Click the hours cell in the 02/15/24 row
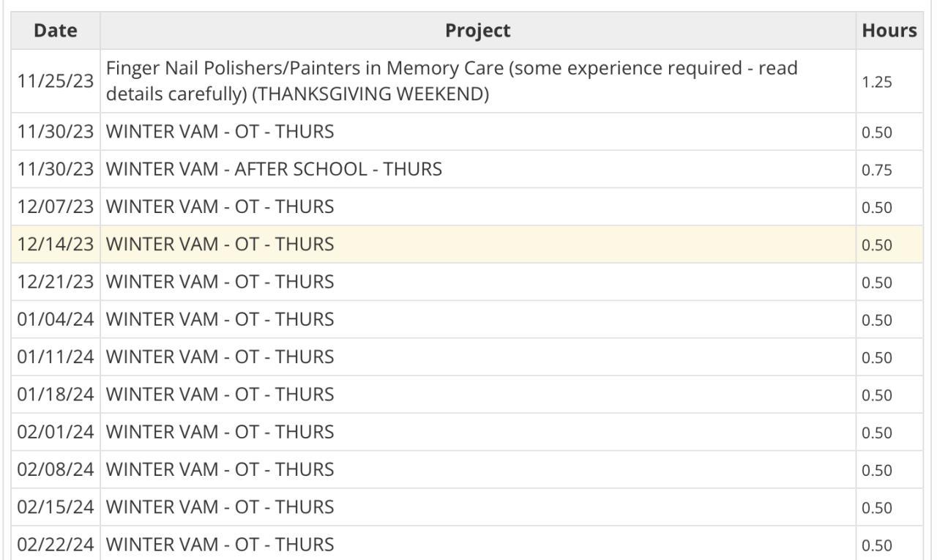 [877, 508]
